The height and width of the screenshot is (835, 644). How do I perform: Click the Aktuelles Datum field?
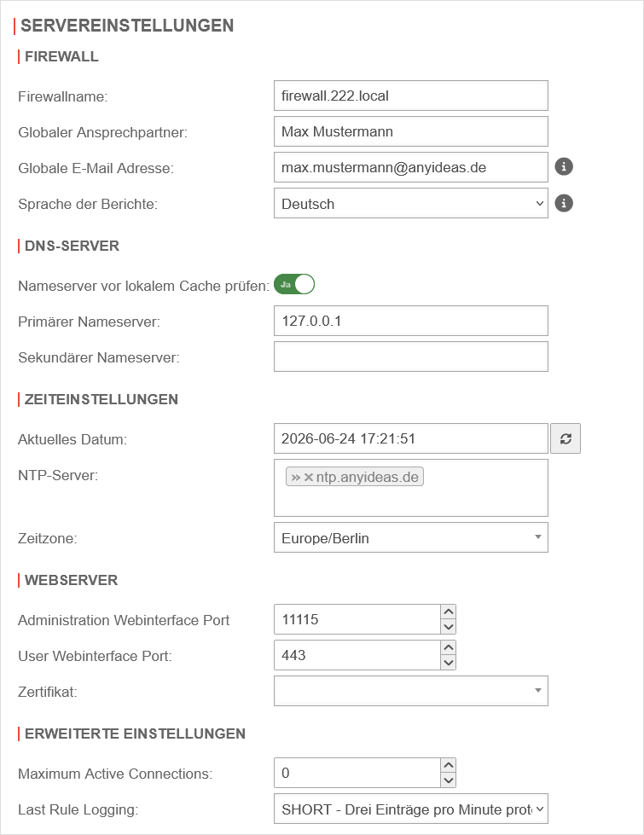[410, 438]
